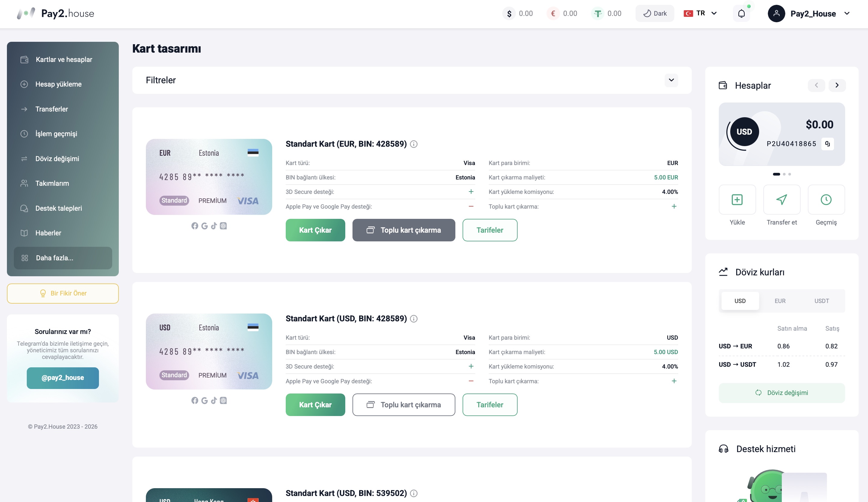Click the Bir Fikir Öner button
This screenshot has width=868, height=502.
point(63,293)
